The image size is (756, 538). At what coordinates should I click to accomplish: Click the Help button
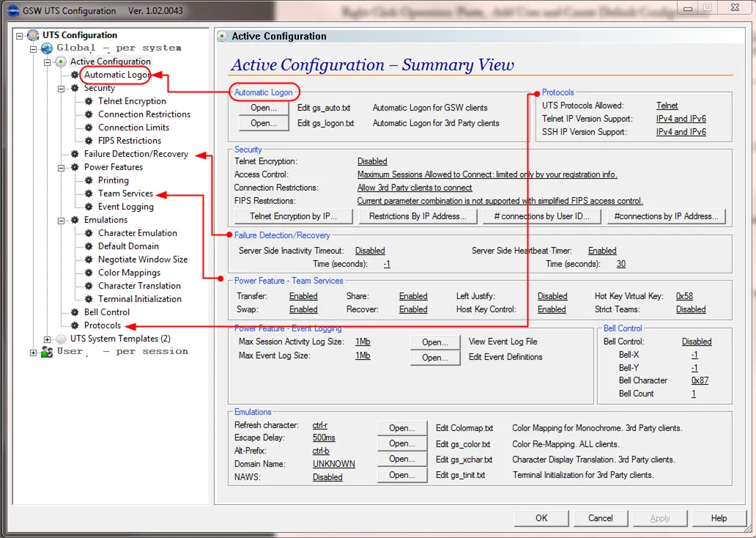point(719,518)
